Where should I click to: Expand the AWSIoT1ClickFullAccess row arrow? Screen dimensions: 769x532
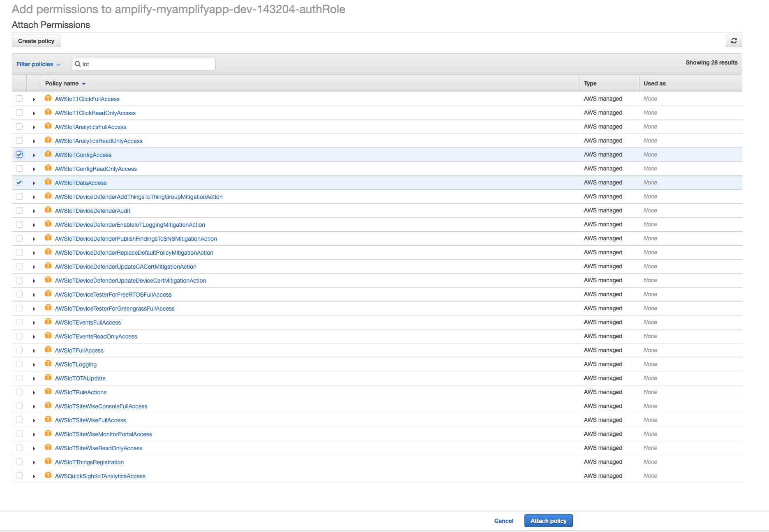(x=34, y=99)
